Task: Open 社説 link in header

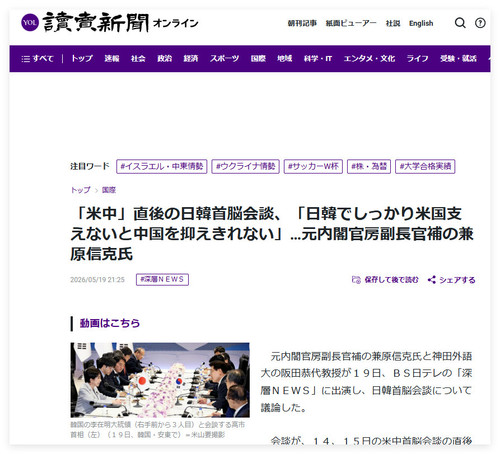Action: point(393,23)
